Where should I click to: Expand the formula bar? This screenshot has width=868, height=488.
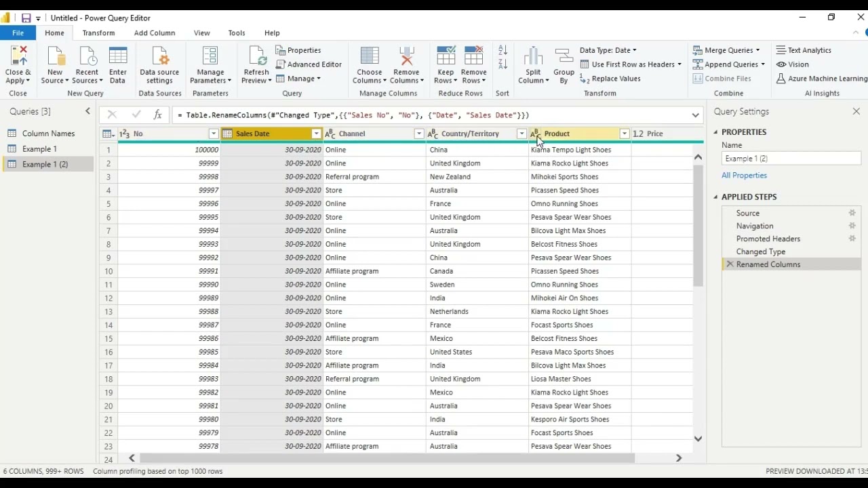coord(695,115)
